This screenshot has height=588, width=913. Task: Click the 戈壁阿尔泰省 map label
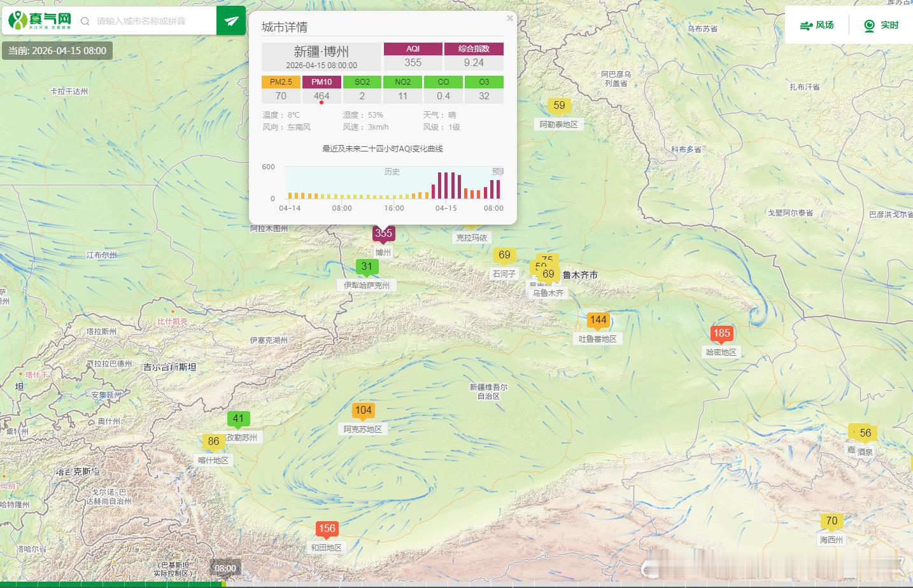(x=790, y=213)
